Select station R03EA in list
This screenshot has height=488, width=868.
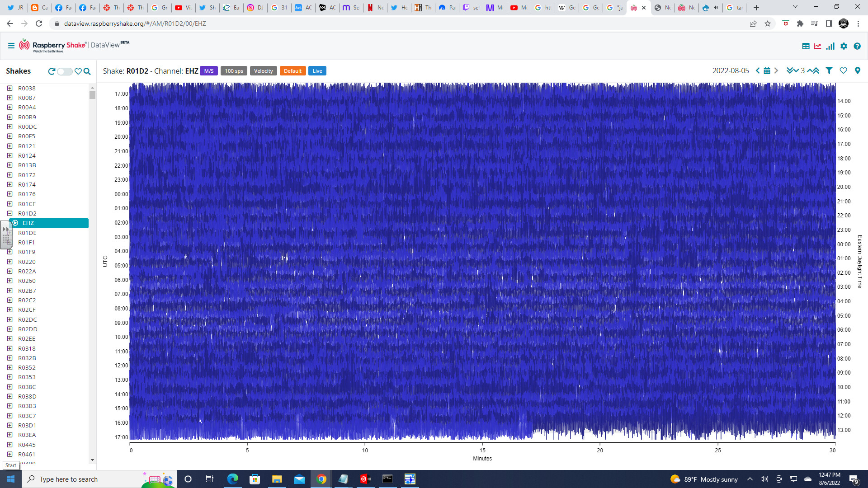click(x=27, y=435)
